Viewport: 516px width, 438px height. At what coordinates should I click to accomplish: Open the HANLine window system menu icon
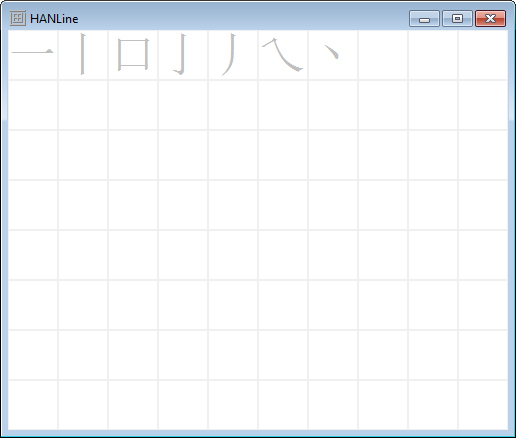tap(18, 18)
